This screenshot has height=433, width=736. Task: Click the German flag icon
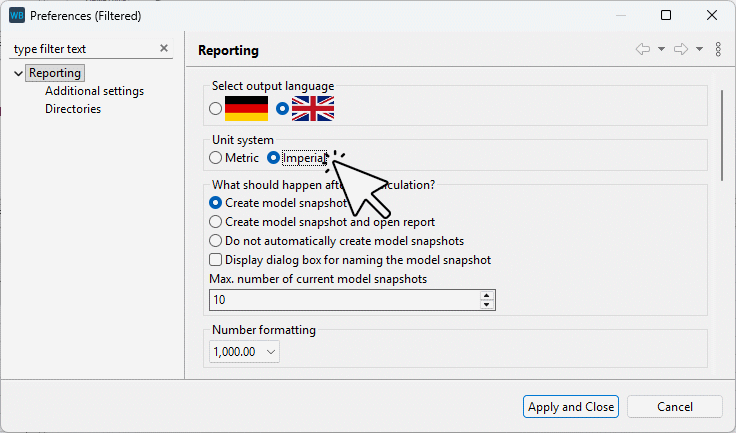[246, 108]
